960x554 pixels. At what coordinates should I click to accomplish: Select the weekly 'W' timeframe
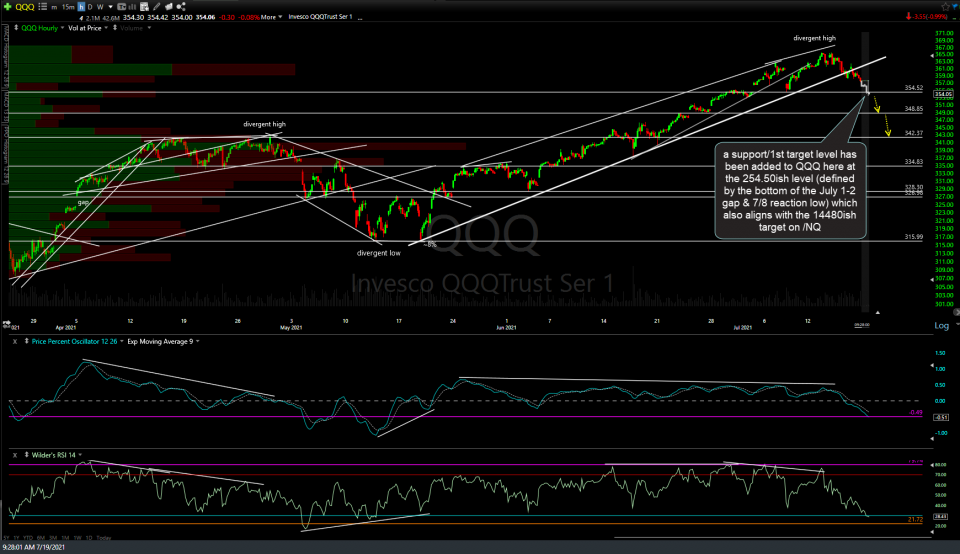pos(100,7)
